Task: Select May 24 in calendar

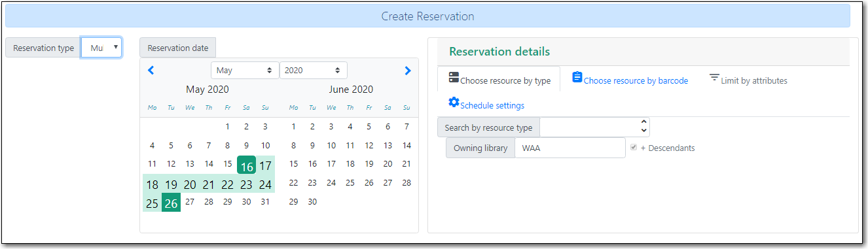Action: 265,184
